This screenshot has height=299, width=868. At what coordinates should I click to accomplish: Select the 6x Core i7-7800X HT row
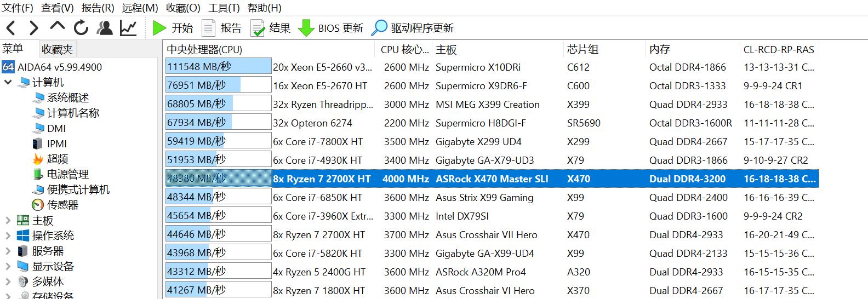(x=492, y=141)
